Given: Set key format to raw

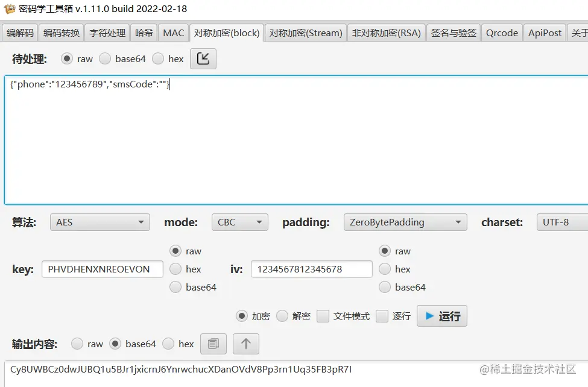Looking at the screenshot, I should coord(175,251).
